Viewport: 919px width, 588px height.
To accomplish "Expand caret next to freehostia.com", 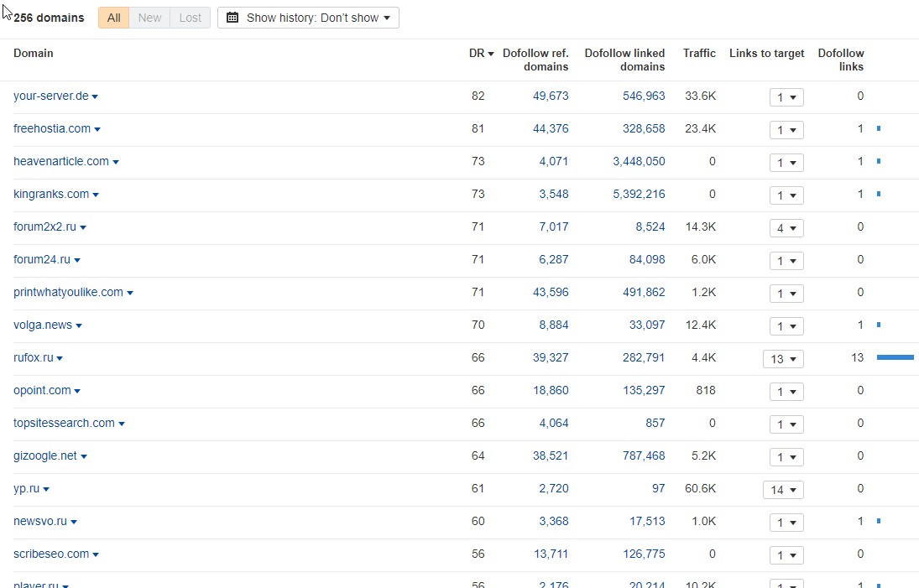I will click(x=97, y=130).
